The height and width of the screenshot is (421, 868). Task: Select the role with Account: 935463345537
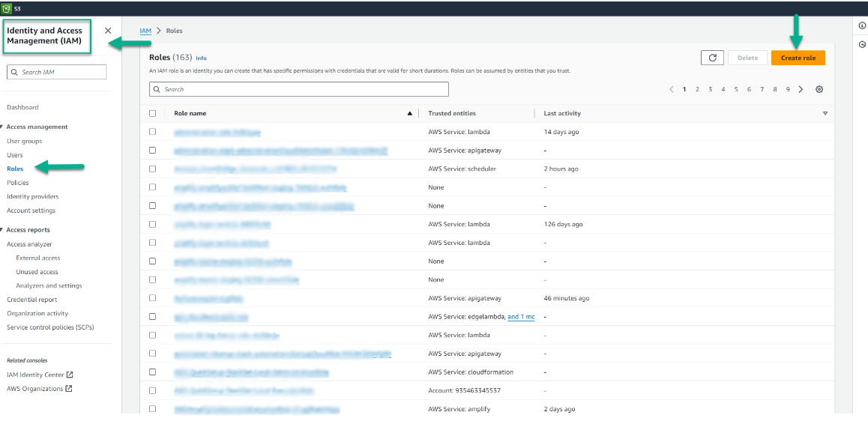click(153, 391)
